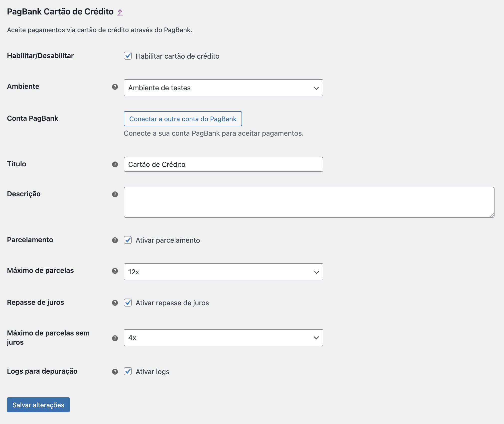This screenshot has height=424, width=504.
Task: Click the Máximo de parcelas help icon
Action: [x=115, y=271]
